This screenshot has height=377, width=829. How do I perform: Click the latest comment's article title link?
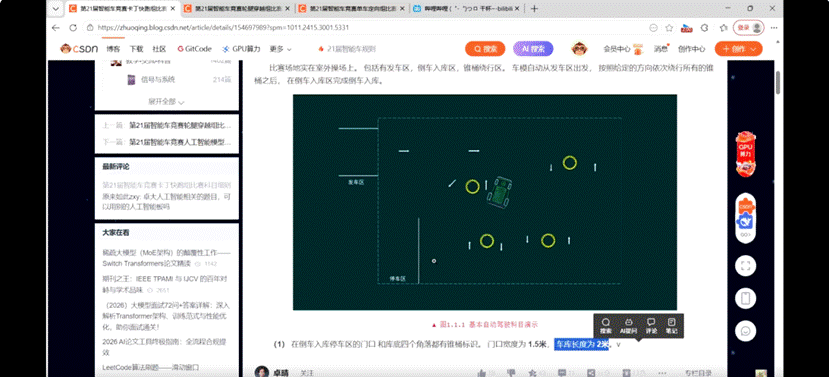[166, 185]
